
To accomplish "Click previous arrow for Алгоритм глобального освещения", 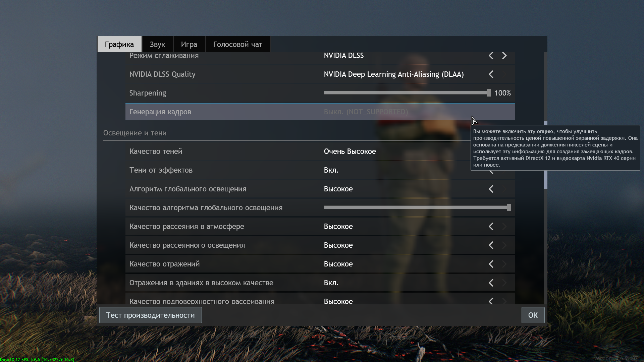I will (x=491, y=189).
